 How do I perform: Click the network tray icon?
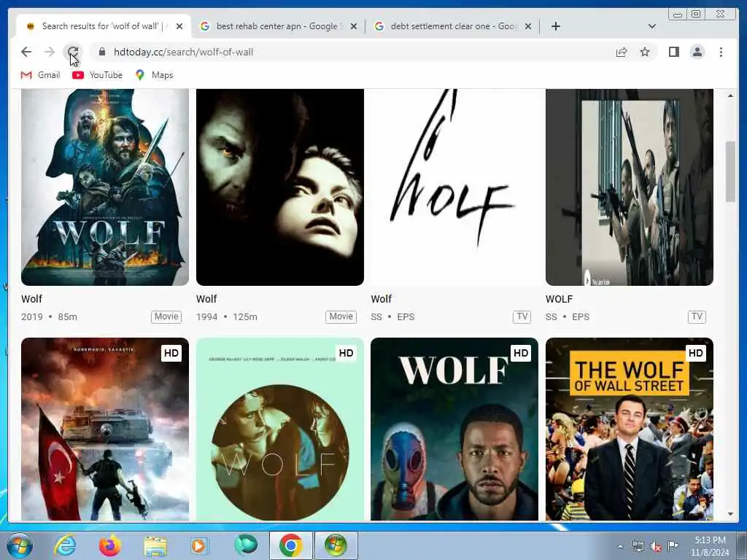coord(638,547)
